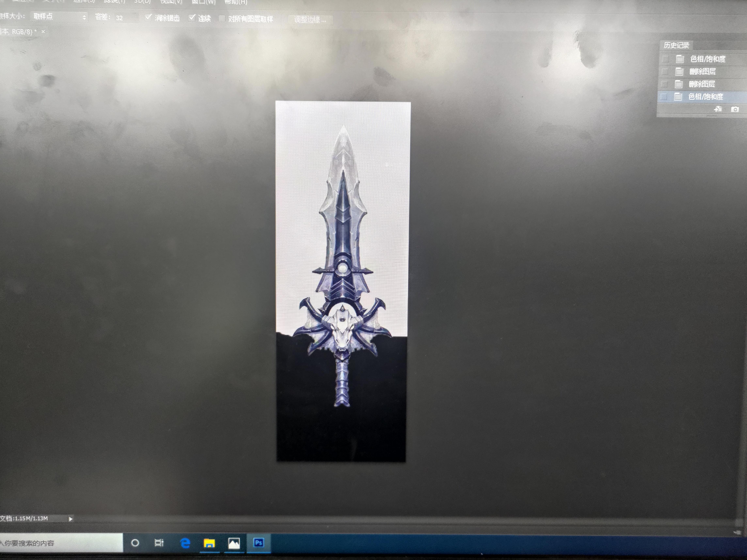Open the 取样点 sample size dropdown
The height and width of the screenshot is (560, 747).
point(59,16)
